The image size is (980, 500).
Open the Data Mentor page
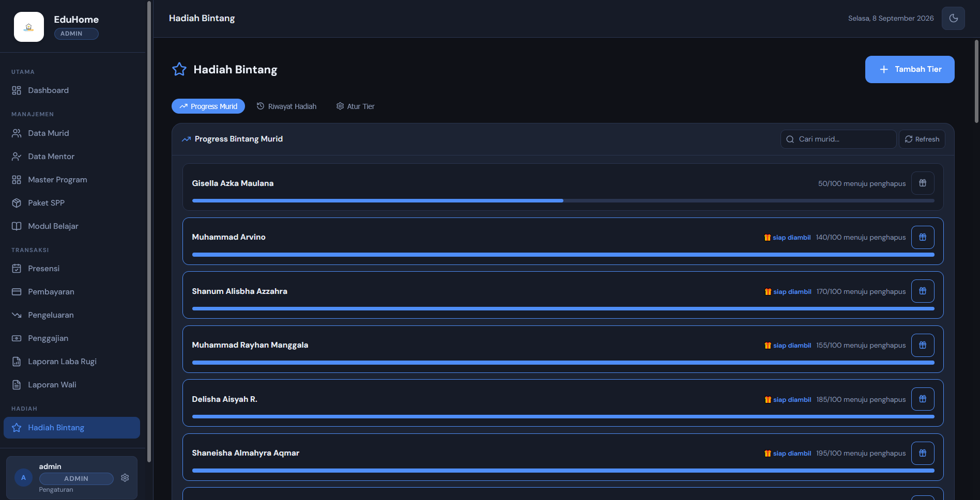pos(72,157)
